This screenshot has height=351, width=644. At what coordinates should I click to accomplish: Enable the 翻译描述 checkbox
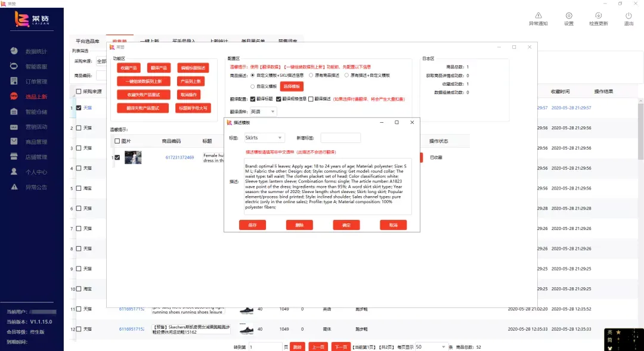point(311,99)
